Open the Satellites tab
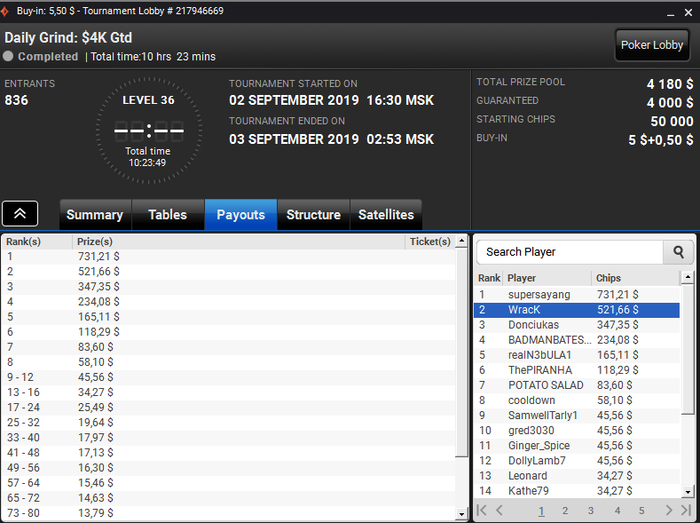 click(x=386, y=215)
